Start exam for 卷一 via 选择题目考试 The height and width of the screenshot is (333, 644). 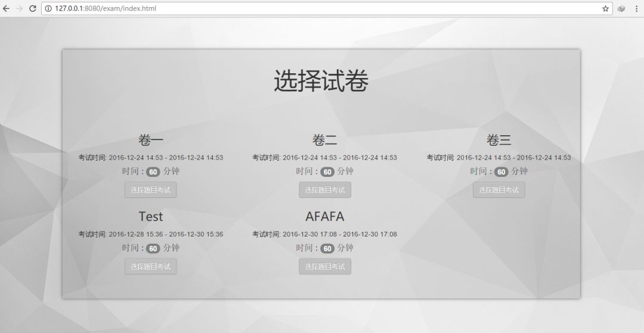click(x=151, y=190)
